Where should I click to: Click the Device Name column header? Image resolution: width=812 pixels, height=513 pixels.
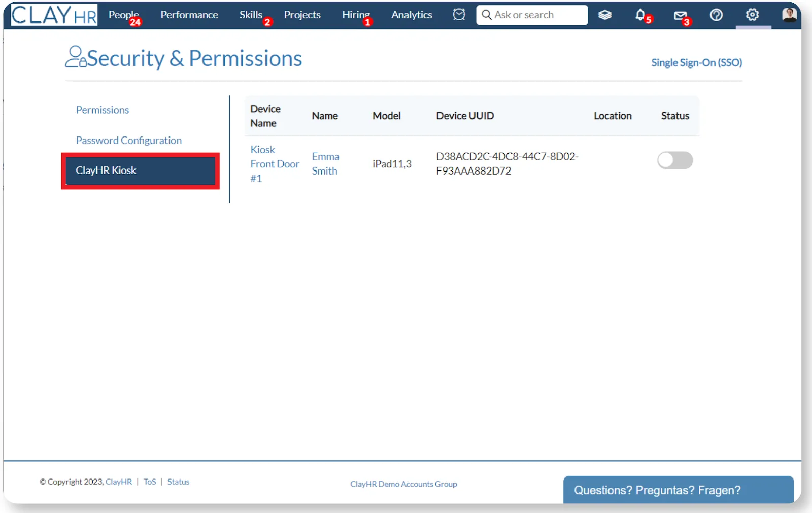265,116
